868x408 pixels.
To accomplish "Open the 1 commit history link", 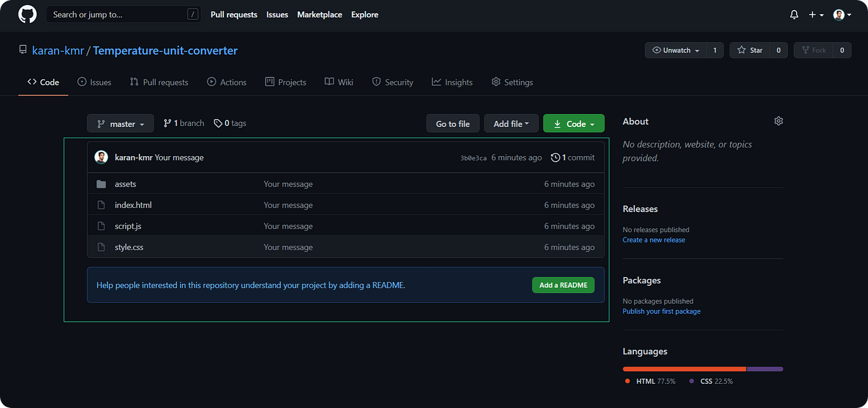I will coord(573,157).
